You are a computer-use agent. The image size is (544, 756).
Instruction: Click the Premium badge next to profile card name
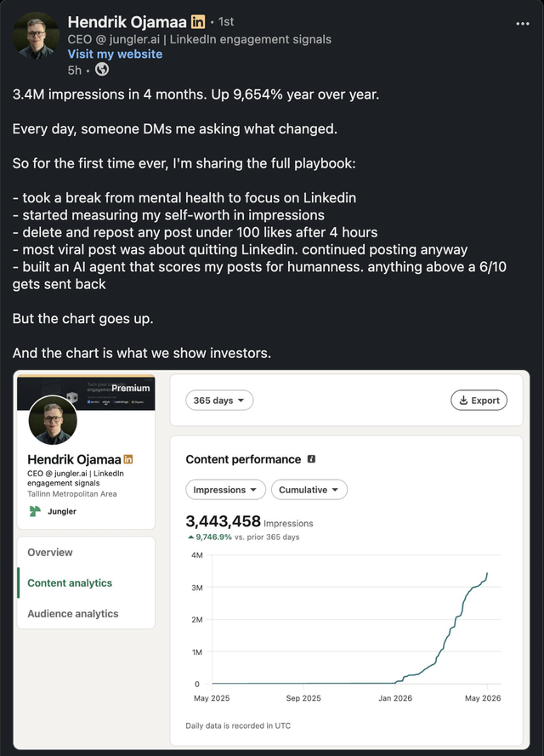click(127, 459)
